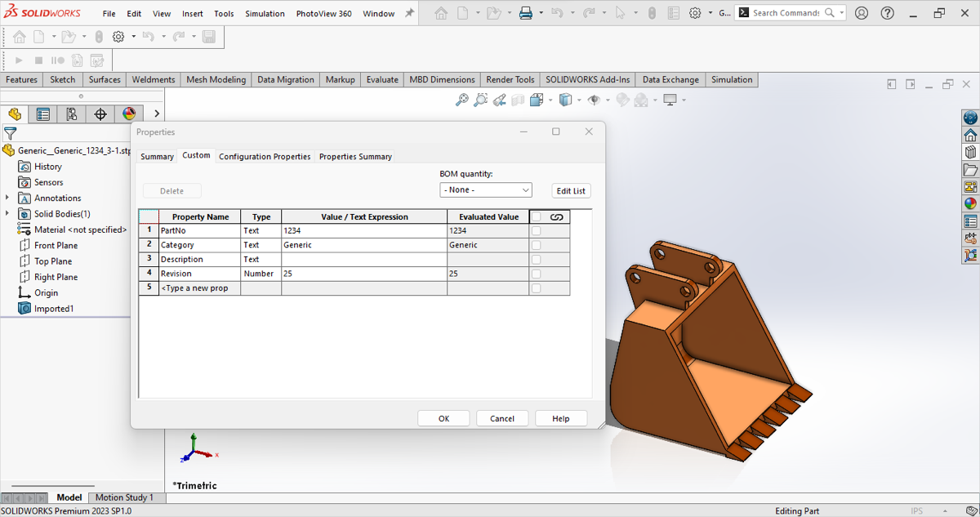Click the user login account icon

862,13
